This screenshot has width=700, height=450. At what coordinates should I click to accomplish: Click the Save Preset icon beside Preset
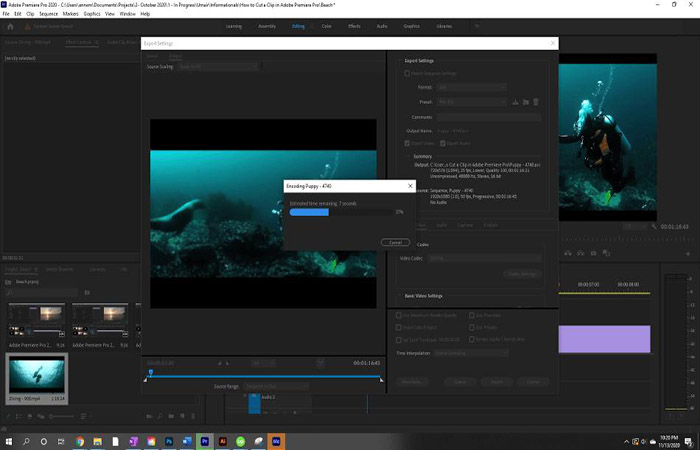point(515,102)
